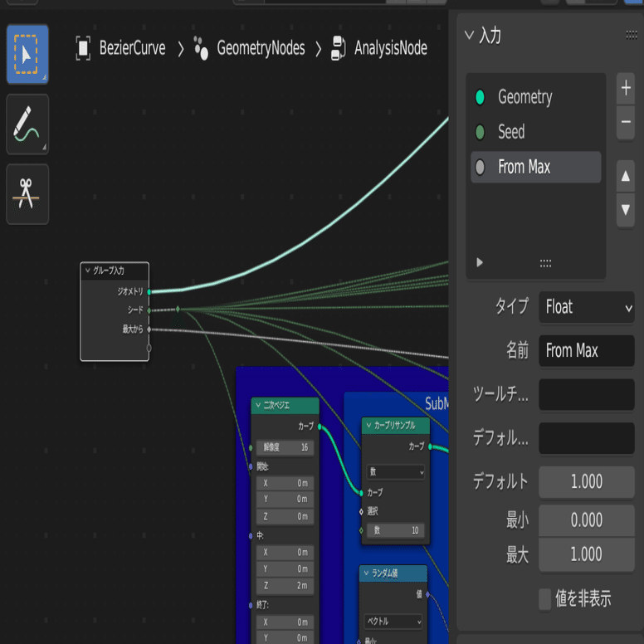Open the 数 mode dropdown in カーブリサンプル
The image size is (644, 644).
click(396, 472)
